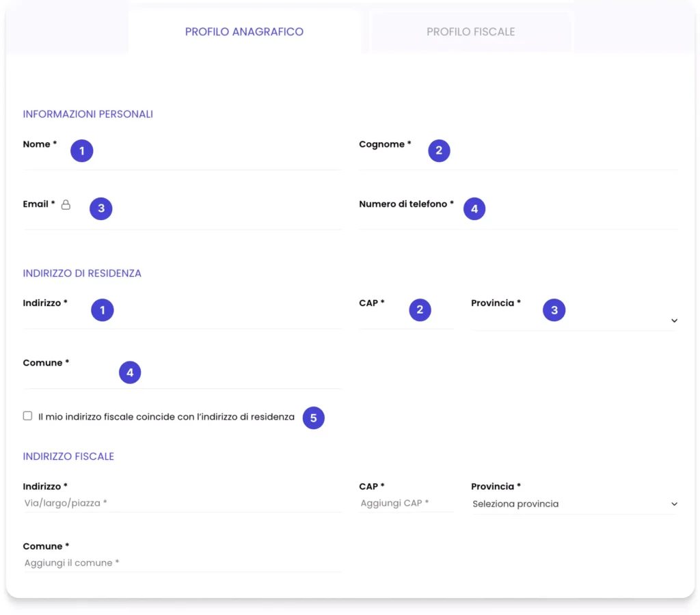Click the residence Indirizzo input field
The image size is (700, 615).
click(x=183, y=318)
